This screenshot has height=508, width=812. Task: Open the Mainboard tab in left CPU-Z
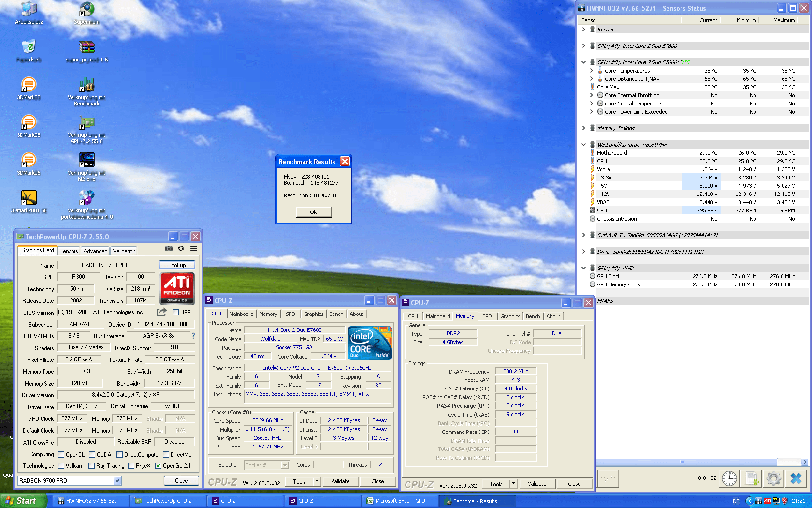click(x=241, y=314)
